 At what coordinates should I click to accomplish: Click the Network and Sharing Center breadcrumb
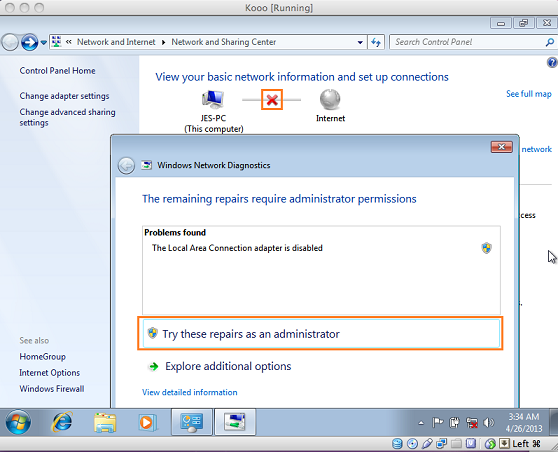pyautogui.click(x=223, y=42)
